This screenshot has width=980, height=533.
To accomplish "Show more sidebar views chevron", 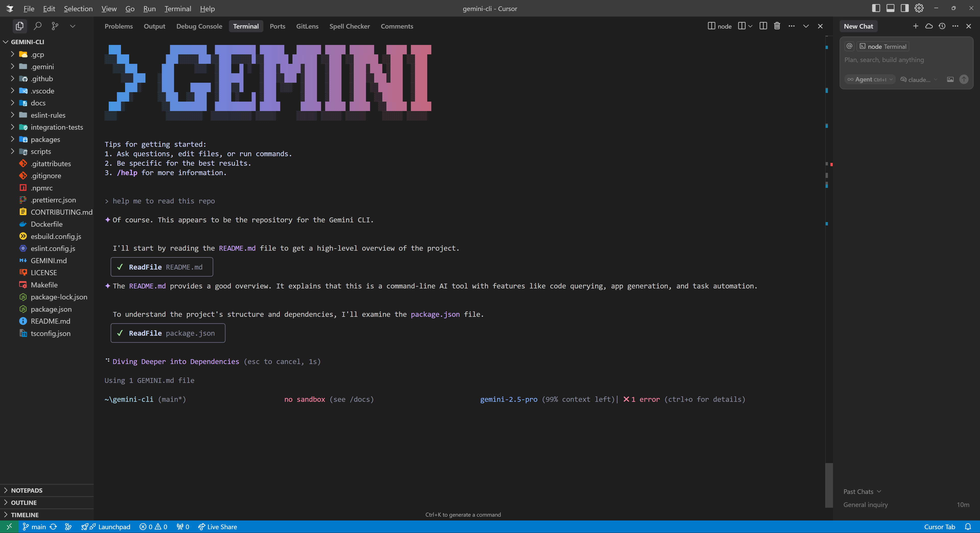I will [x=73, y=26].
